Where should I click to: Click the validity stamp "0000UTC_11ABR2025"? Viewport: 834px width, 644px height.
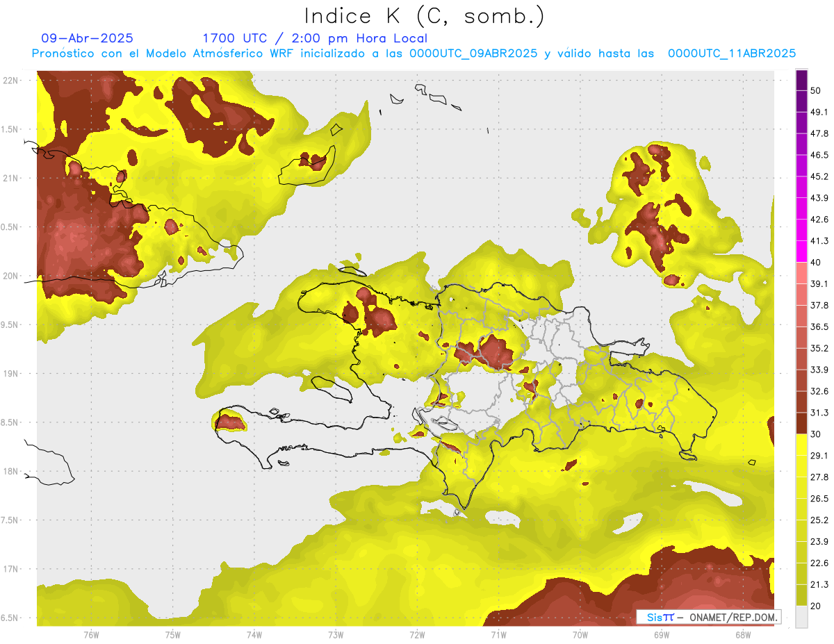(732, 53)
